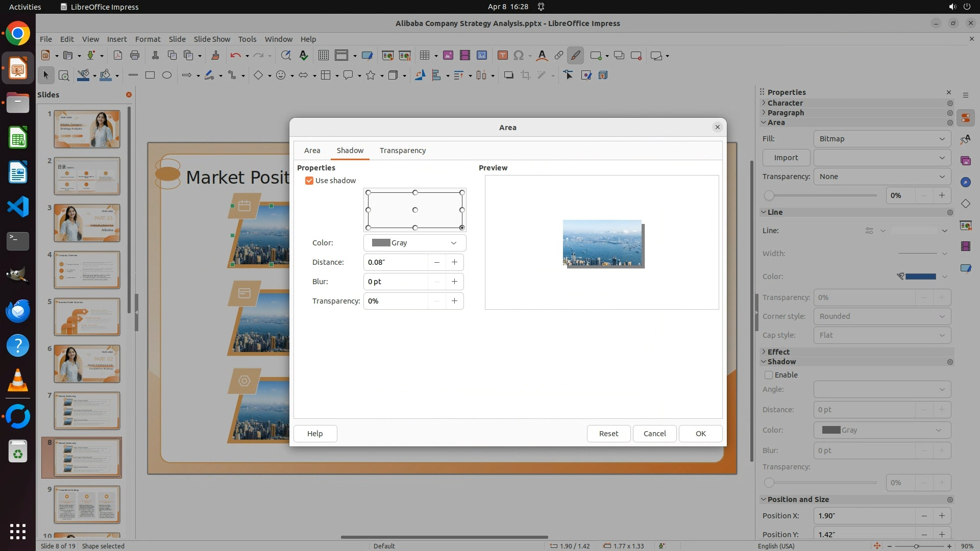Click the Print icon in the toolbar

[135, 56]
